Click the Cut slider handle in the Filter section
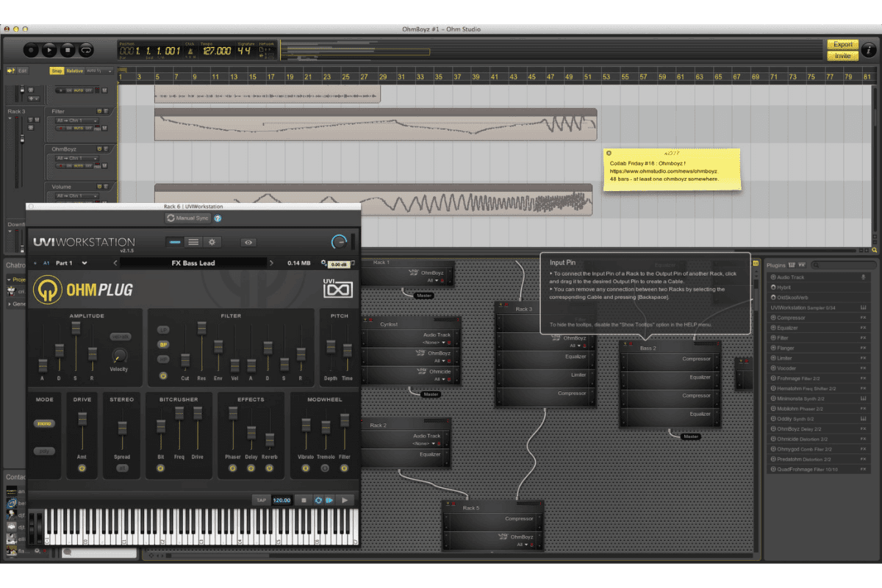The height and width of the screenshot is (588, 882). [185, 360]
